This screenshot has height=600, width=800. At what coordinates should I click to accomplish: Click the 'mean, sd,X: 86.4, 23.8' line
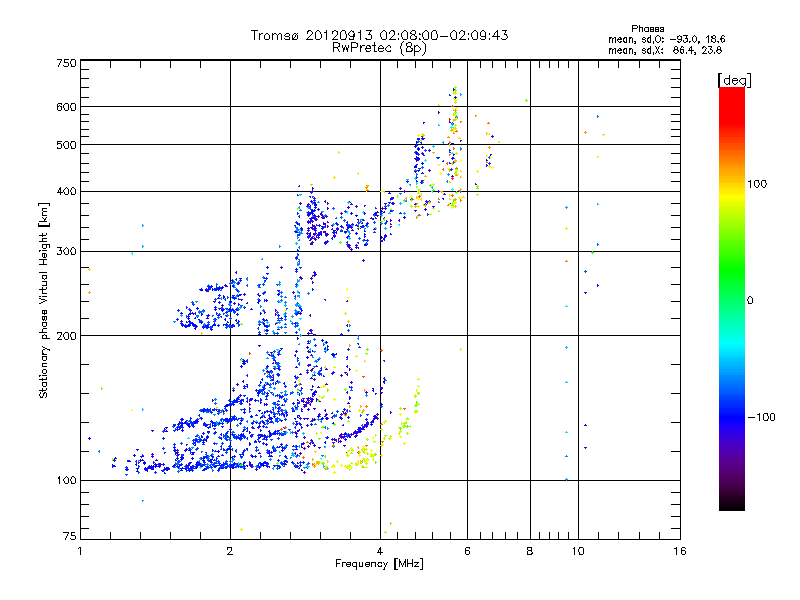coord(665,50)
